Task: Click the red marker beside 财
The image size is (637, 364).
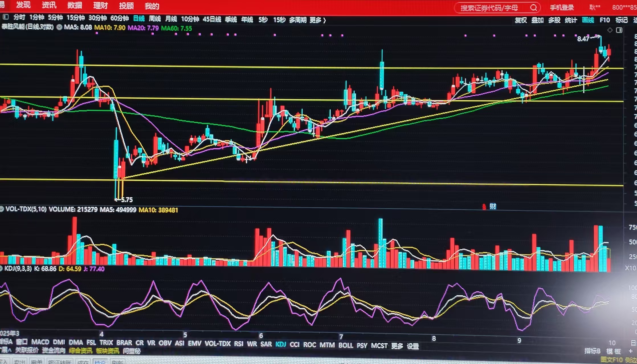Action: tap(484, 207)
